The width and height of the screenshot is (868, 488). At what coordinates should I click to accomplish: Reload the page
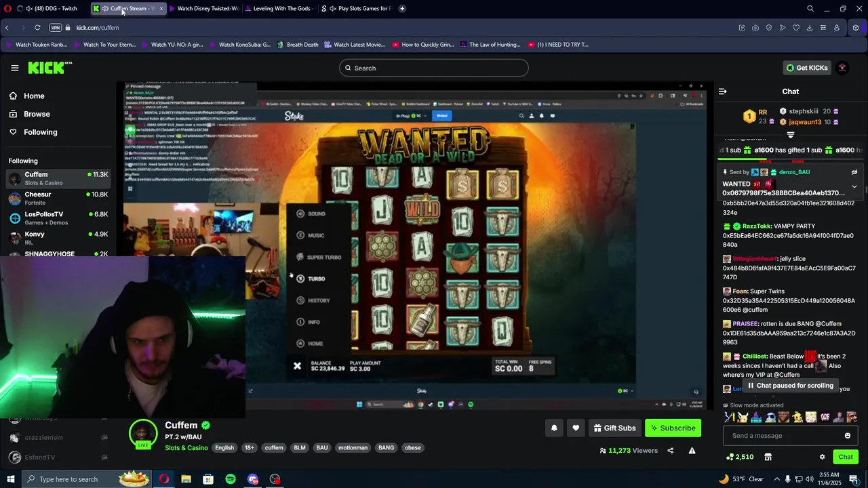click(x=37, y=28)
